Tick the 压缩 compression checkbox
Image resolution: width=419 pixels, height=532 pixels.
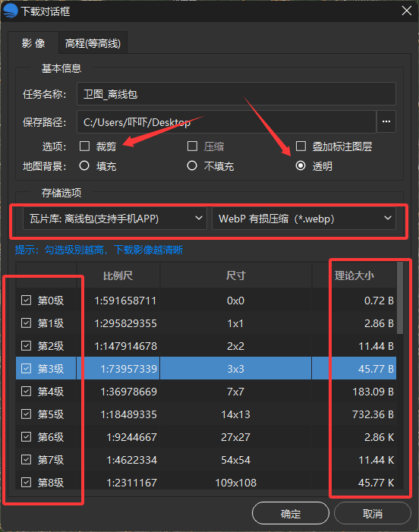(192, 146)
